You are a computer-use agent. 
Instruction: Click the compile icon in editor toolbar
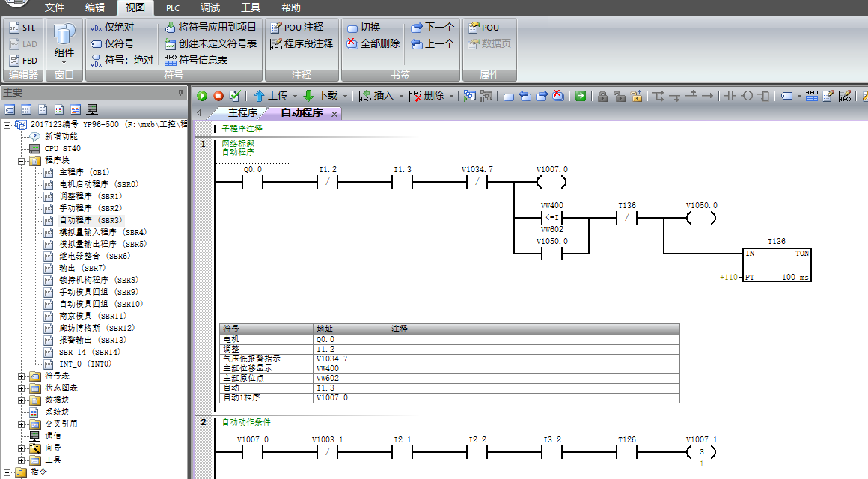click(234, 96)
